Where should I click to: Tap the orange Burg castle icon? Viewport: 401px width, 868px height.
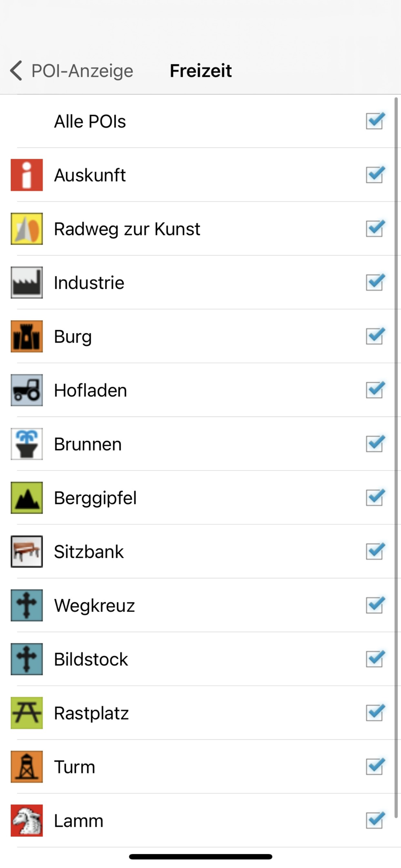point(27,337)
